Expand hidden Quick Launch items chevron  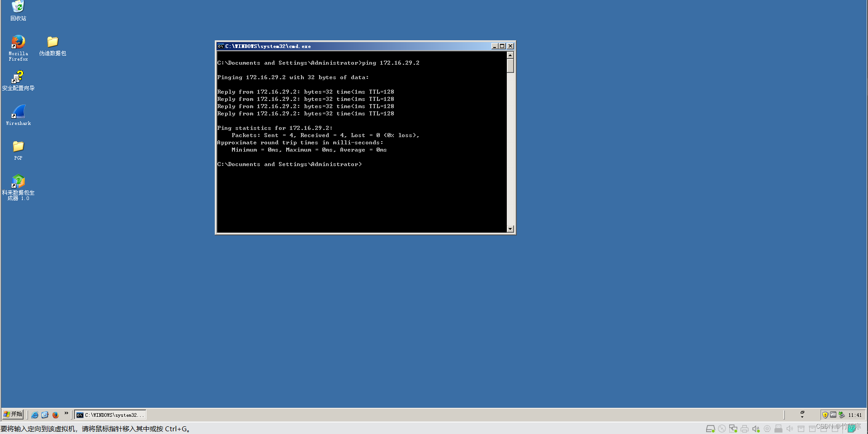point(66,413)
